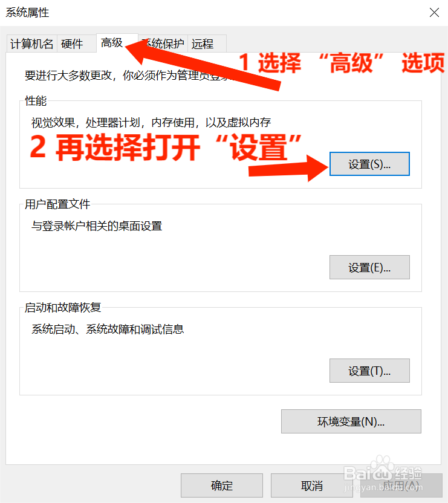This screenshot has height=503, width=448.
Task: Open startup and recovery 设置(T) button
Action: pyautogui.click(x=369, y=371)
